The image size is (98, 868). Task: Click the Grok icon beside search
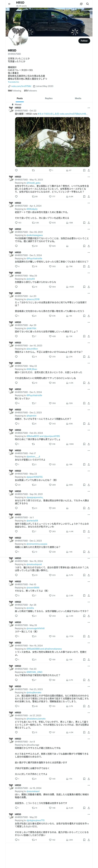[81, 4]
